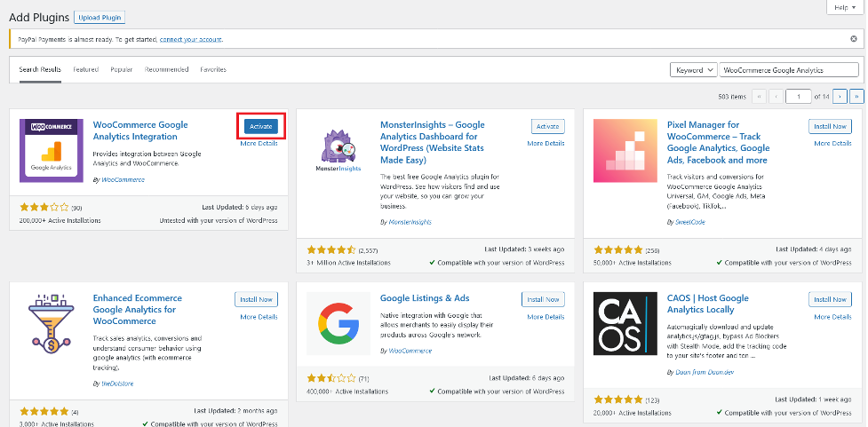Viewport: 868px width, 427px height.
Task: View More Details for Google Listings & Ads
Action: click(x=545, y=317)
